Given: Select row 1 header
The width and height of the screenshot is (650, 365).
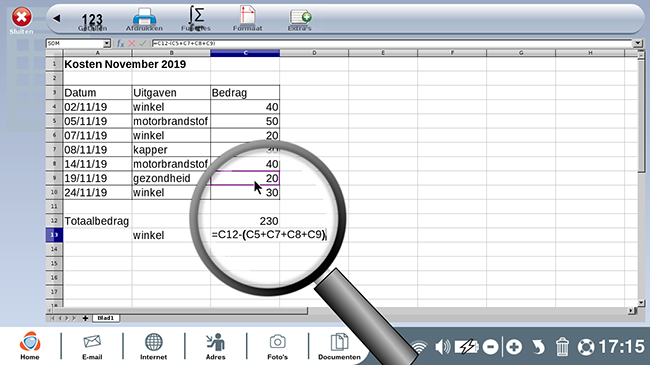Looking at the screenshot, I should pyautogui.click(x=54, y=64).
